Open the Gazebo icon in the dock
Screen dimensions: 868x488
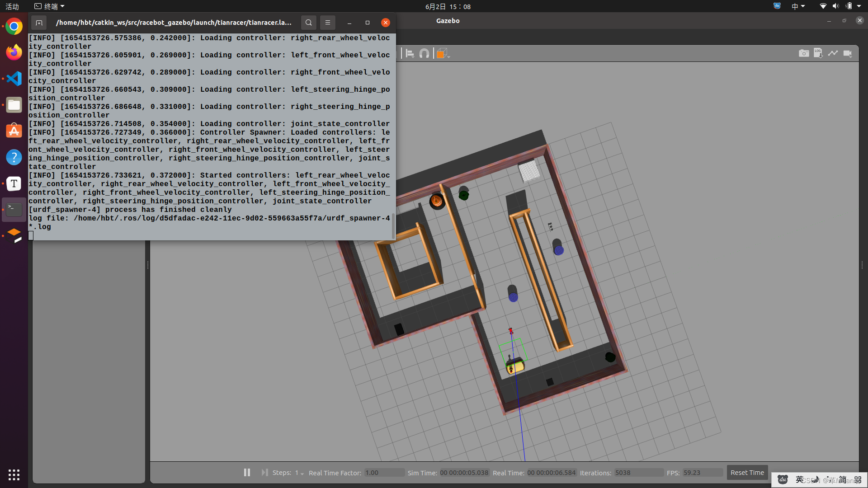pos(14,235)
